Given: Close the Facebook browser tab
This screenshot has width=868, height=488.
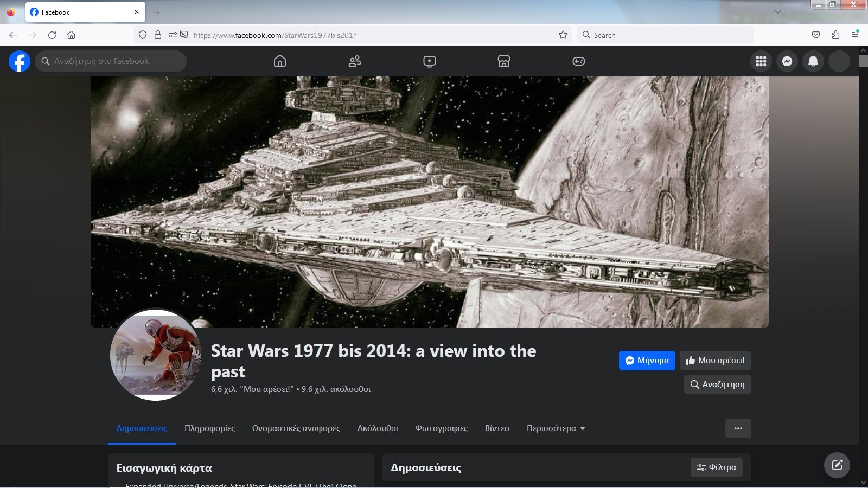Looking at the screenshot, I should (x=137, y=12).
